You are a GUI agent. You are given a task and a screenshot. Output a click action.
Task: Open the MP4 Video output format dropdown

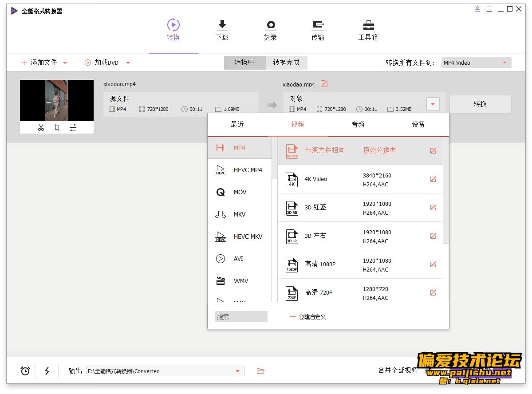click(x=476, y=63)
